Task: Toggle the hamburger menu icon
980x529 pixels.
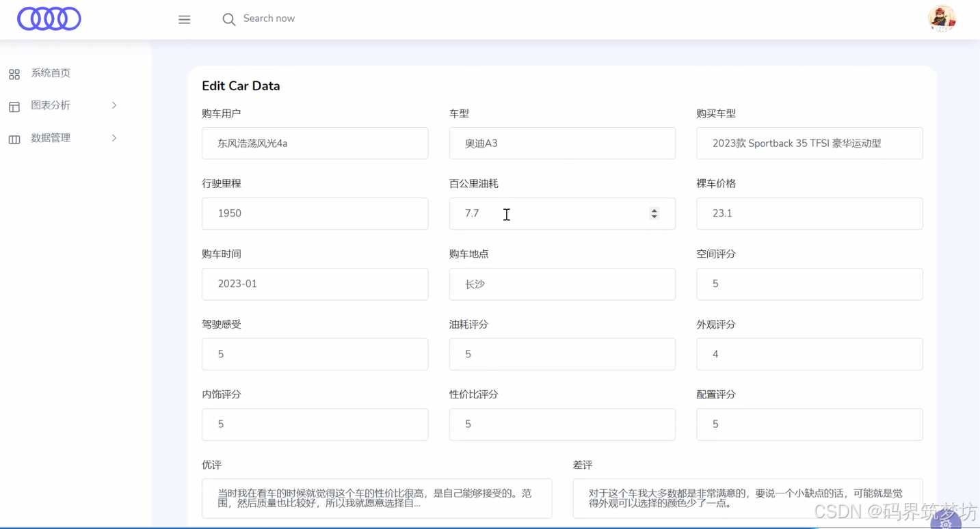Action: point(185,19)
